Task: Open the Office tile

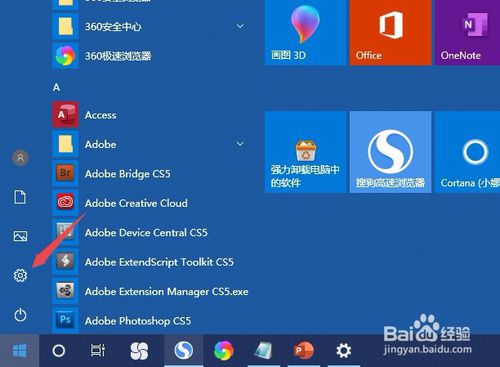Action: (x=390, y=32)
